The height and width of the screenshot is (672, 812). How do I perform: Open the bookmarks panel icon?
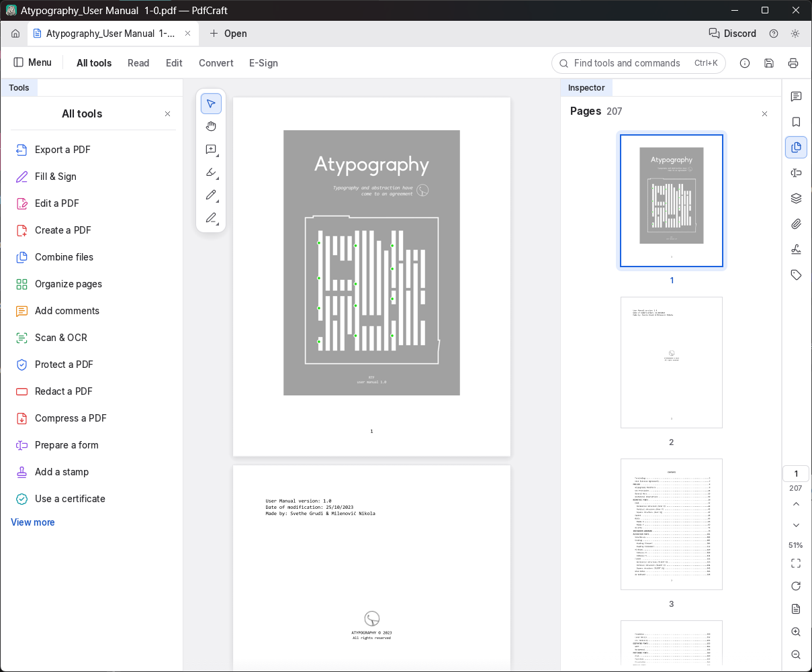coord(796,122)
